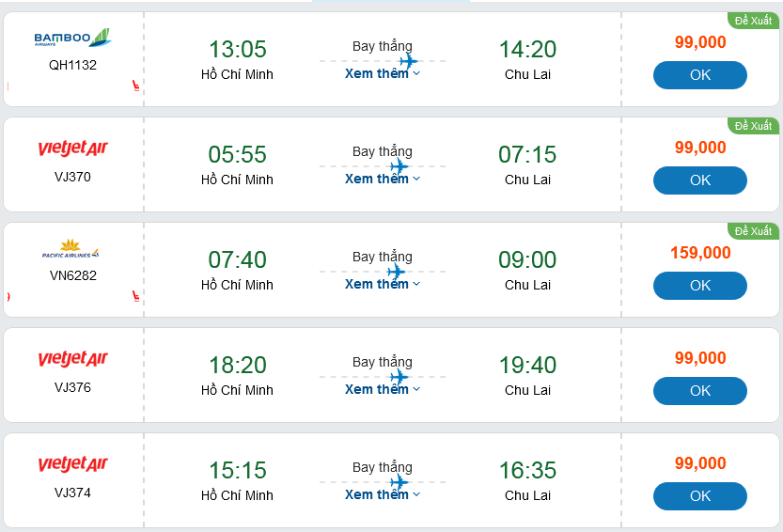This screenshot has width=783, height=532.
Task: Click the airplane icon on the 13:05 flight
Action: coord(408,62)
